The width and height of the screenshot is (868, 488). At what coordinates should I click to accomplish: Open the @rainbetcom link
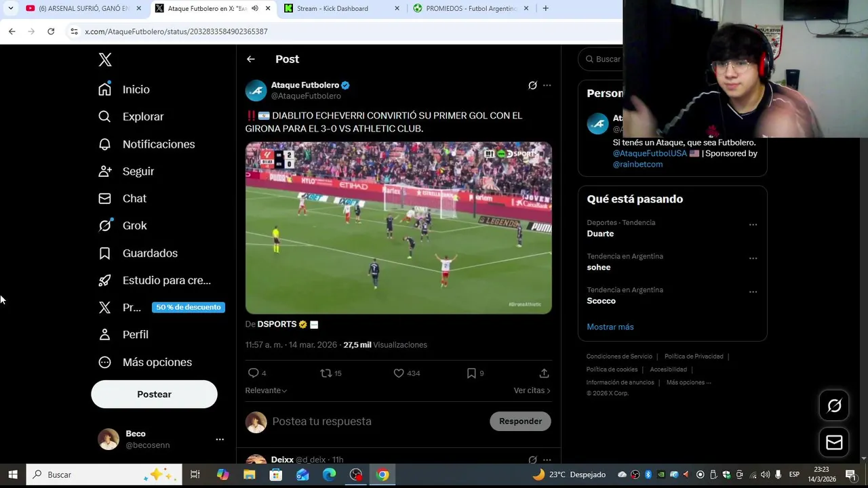[637, 164]
